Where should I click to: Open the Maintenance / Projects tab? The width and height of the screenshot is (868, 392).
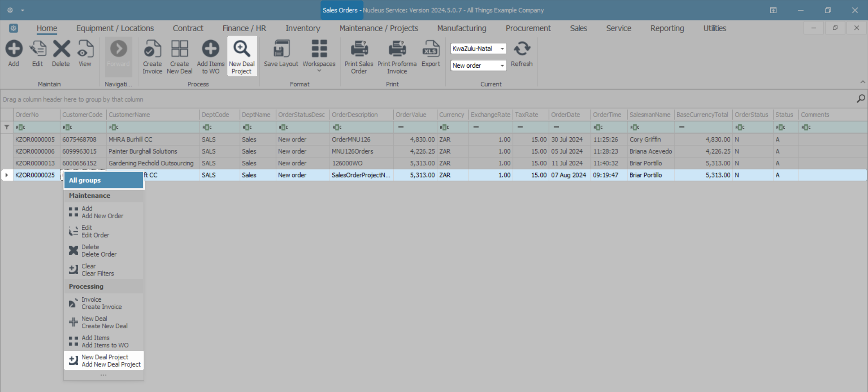(x=379, y=28)
